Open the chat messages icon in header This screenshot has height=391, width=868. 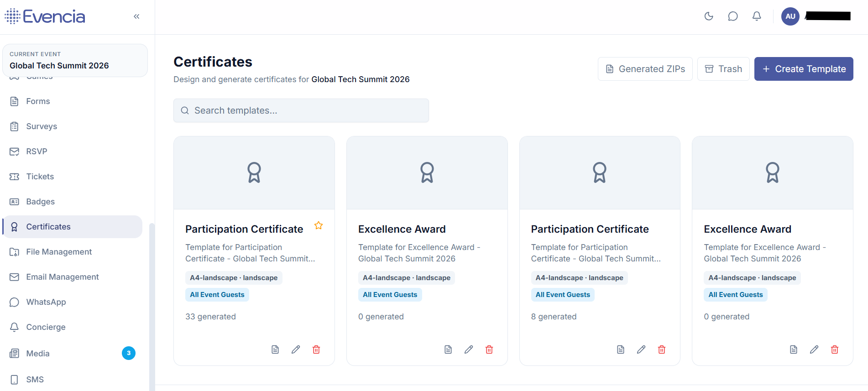point(733,16)
